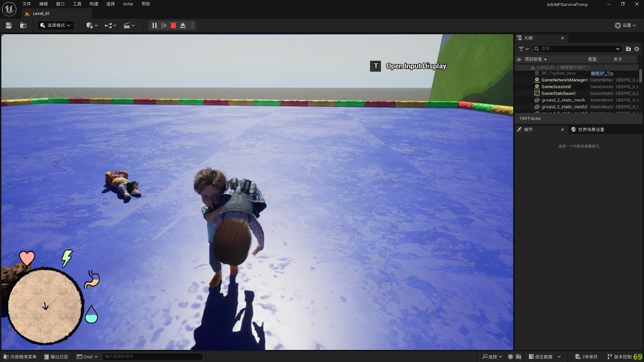Open the 文件 menu
Image resolution: width=644 pixels, height=362 pixels.
[x=27, y=4]
